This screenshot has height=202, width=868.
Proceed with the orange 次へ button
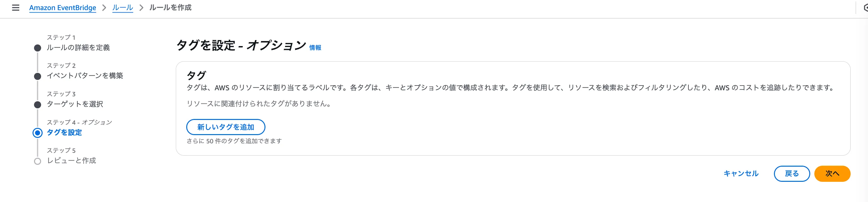(x=832, y=174)
